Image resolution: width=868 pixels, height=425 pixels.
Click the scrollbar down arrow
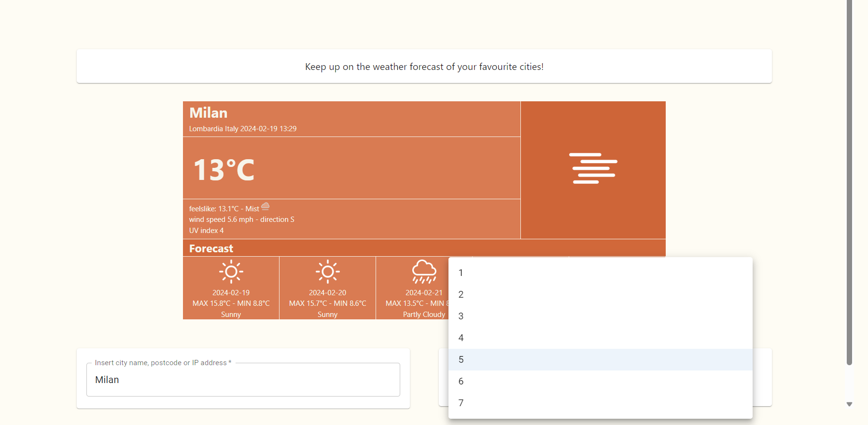[x=849, y=404]
